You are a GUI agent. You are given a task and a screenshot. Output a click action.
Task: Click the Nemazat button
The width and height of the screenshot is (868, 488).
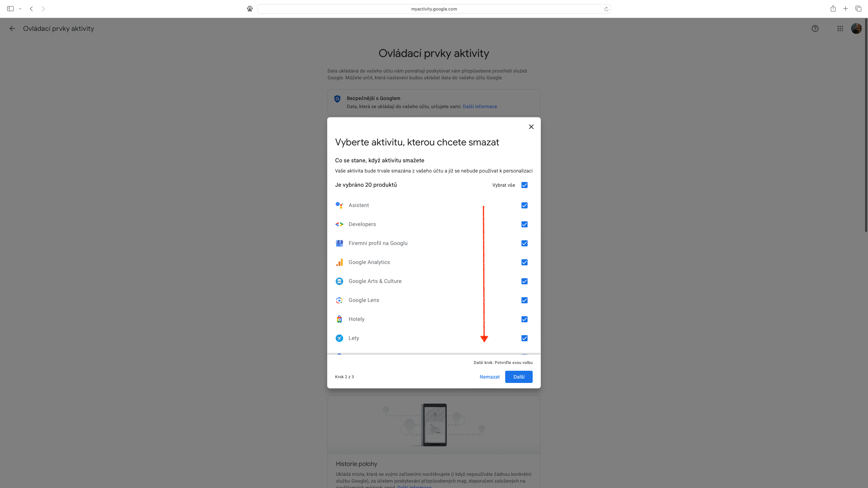tap(490, 377)
